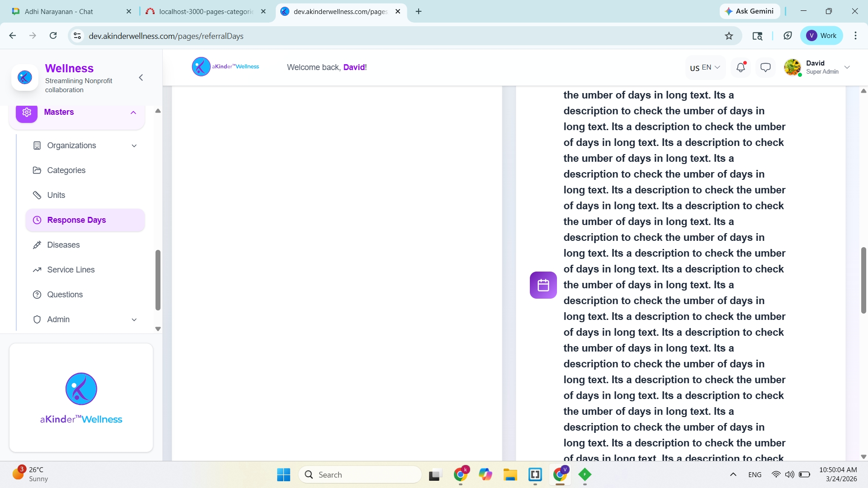Click the Masters gear icon
The image size is (868, 488).
[x=27, y=112]
